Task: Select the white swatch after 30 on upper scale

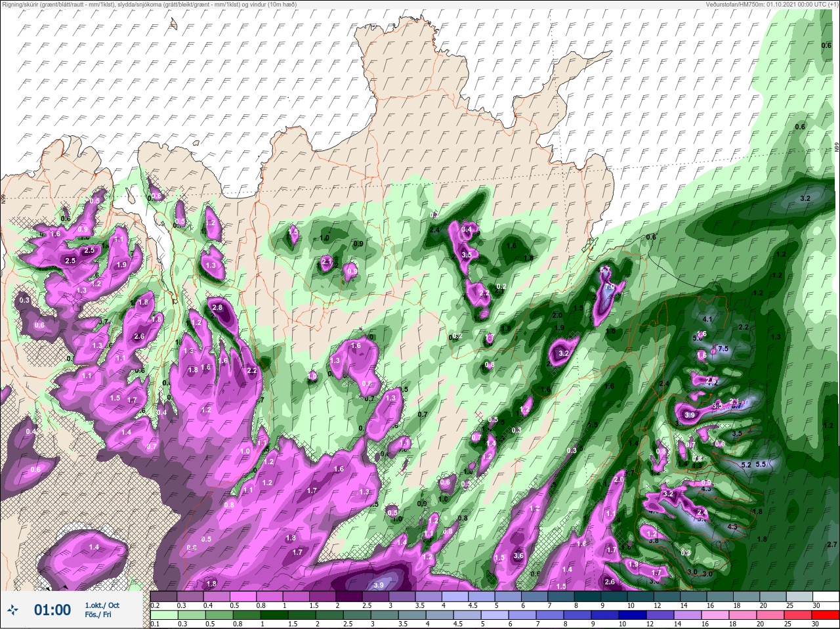Action: (825, 597)
